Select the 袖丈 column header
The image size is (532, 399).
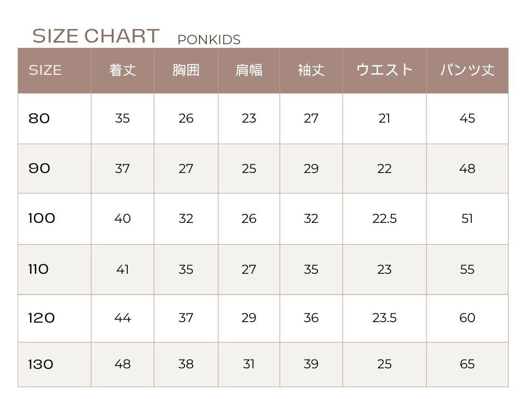coord(311,70)
